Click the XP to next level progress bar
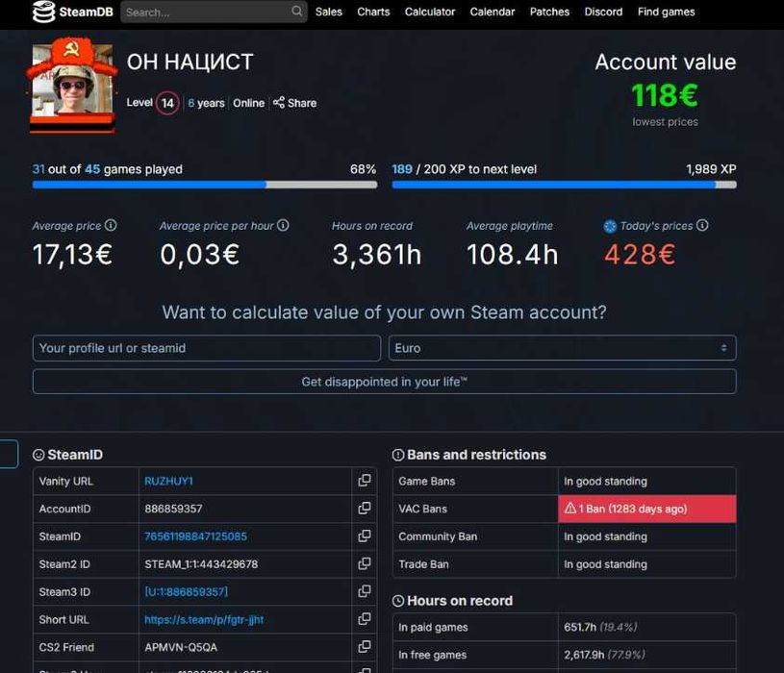This screenshot has width=784, height=673. (564, 185)
